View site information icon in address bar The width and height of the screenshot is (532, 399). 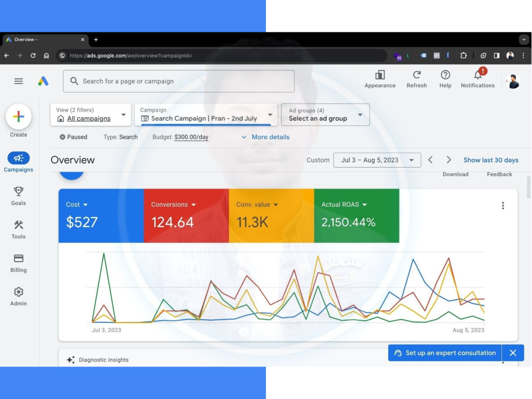pos(62,55)
